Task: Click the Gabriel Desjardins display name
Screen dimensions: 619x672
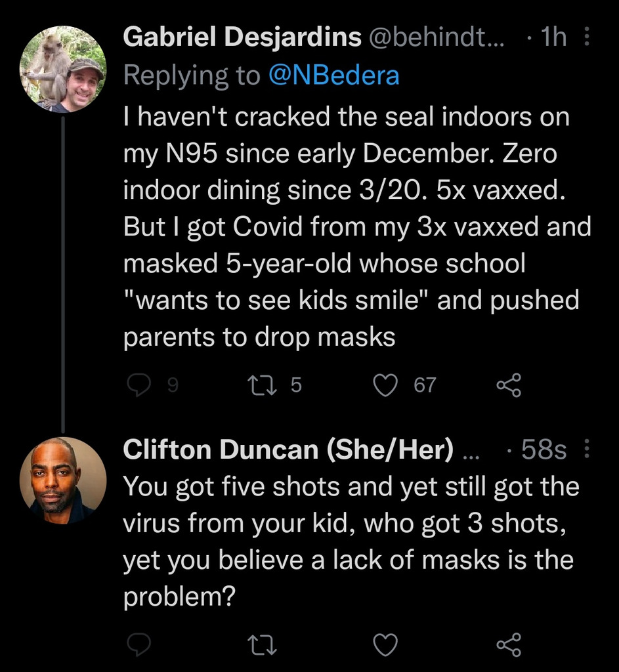Action: coord(242,38)
